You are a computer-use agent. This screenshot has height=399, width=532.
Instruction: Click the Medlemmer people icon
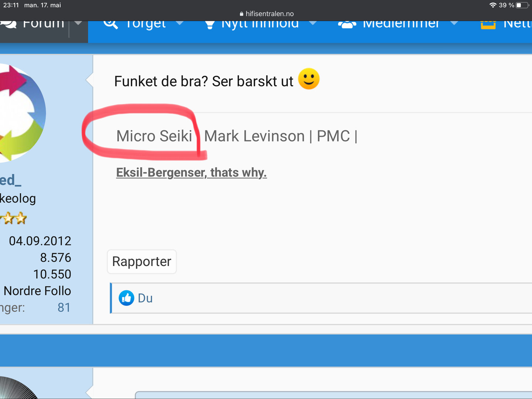(347, 24)
